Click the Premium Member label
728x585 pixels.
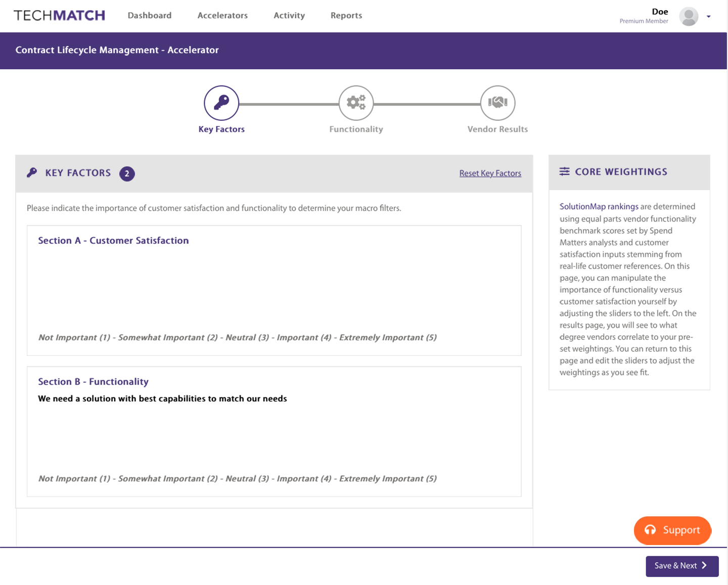pos(644,21)
